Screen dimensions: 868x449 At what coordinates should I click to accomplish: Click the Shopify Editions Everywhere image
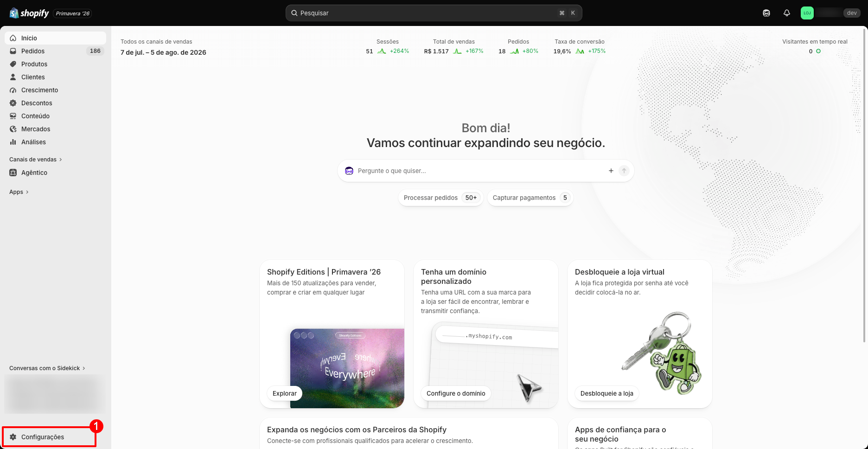347,368
